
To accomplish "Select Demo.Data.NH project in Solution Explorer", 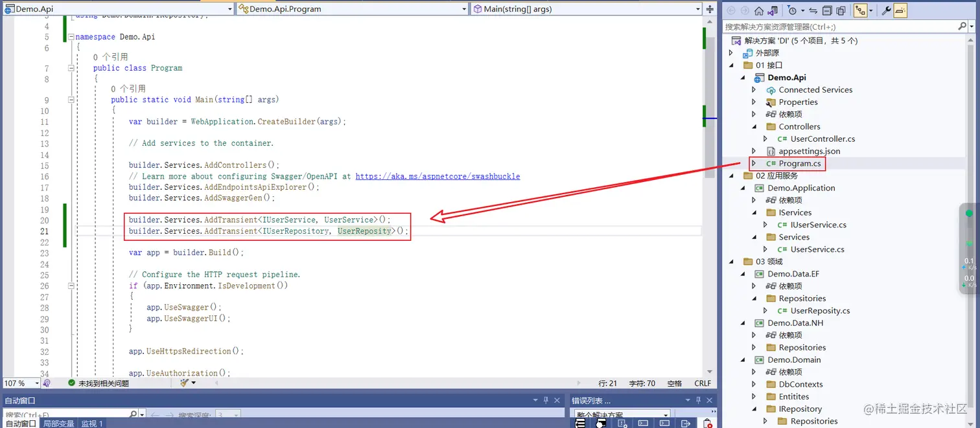I will (x=795, y=323).
